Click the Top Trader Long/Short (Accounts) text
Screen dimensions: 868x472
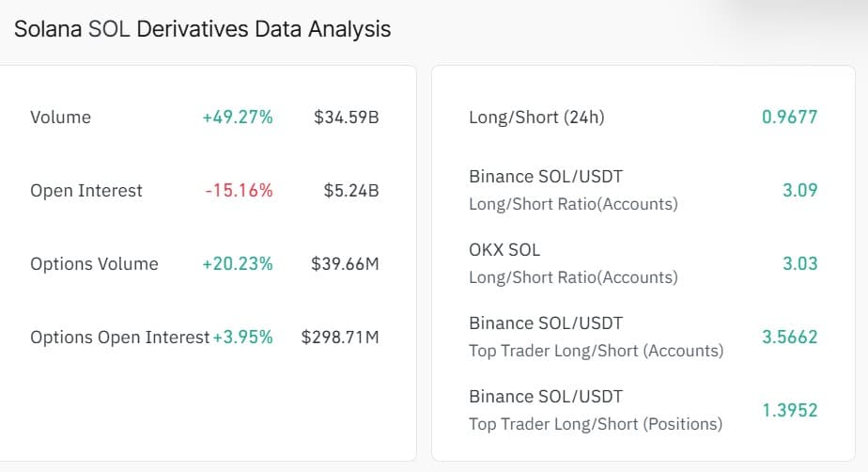[596, 351]
